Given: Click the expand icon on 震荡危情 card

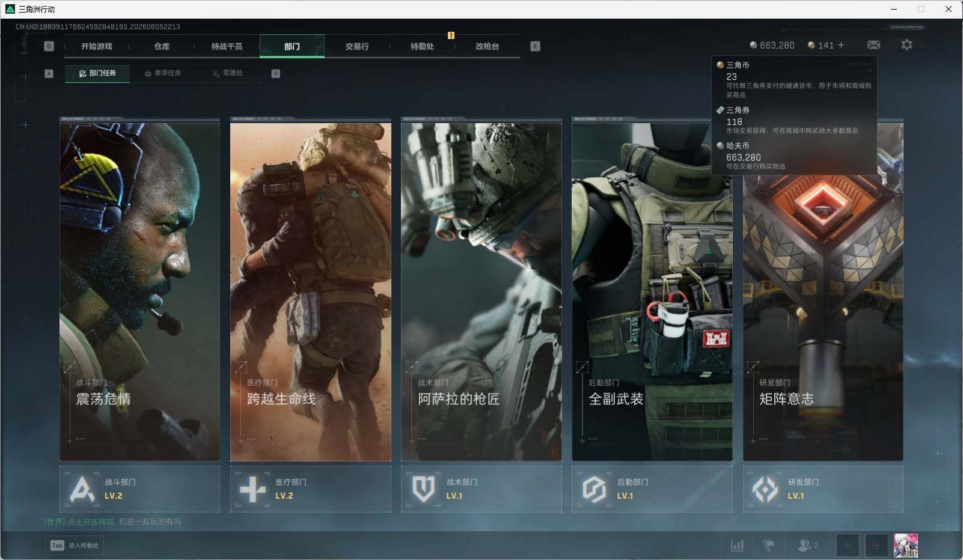Looking at the screenshot, I should [70, 367].
